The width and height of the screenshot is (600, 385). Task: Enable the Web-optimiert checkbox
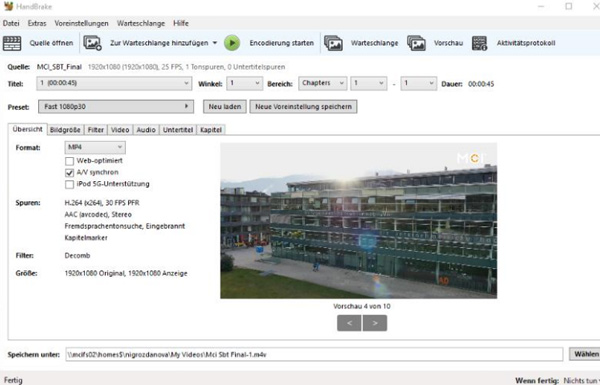tap(69, 161)
